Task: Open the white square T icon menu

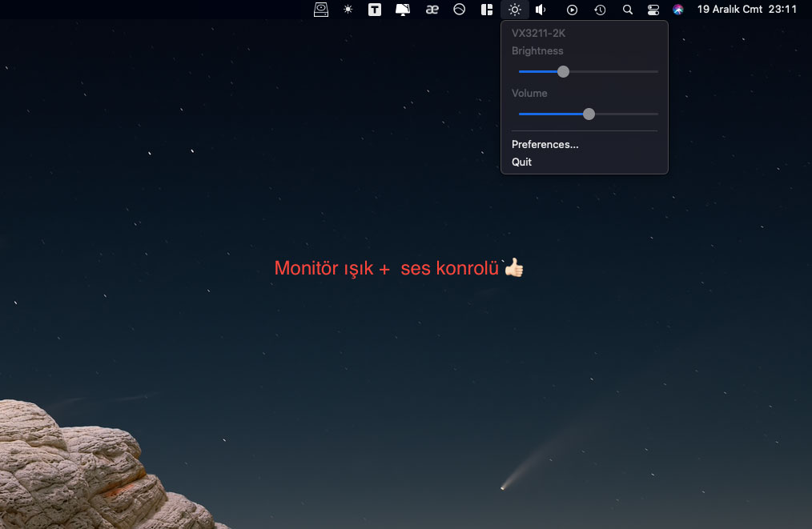Action: pos(375,10)
